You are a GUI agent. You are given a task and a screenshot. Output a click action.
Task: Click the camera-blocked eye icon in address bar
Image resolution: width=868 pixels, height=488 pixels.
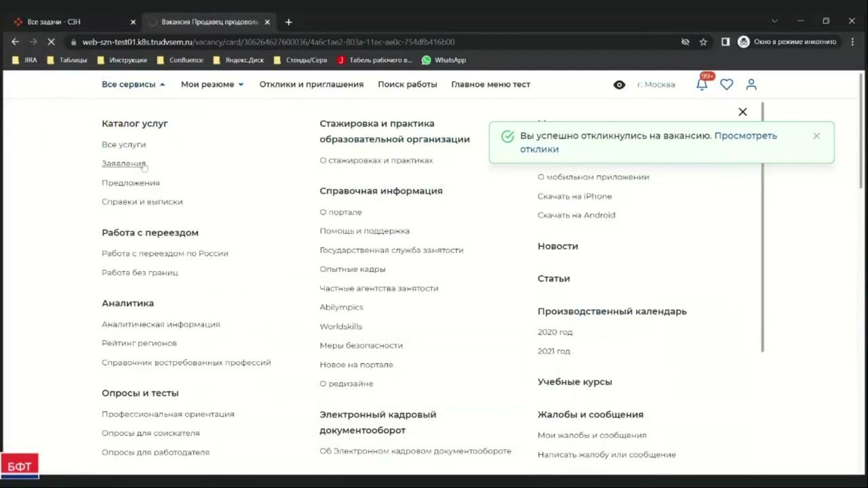685,41
